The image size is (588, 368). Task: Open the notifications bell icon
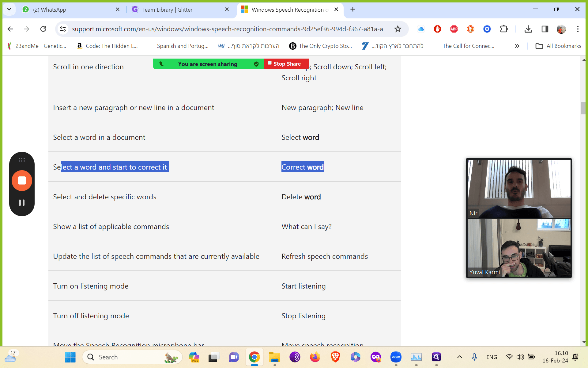pos(576,357)
